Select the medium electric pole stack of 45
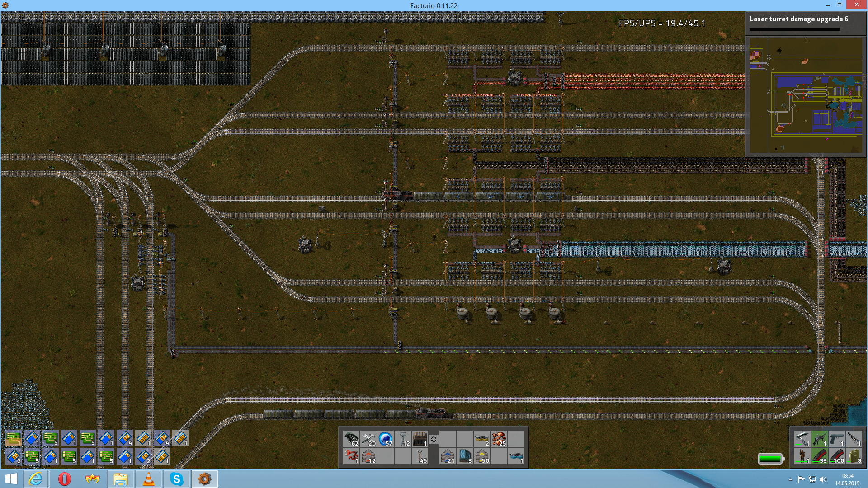Screen dimensions: 868x488 [420, 456]
